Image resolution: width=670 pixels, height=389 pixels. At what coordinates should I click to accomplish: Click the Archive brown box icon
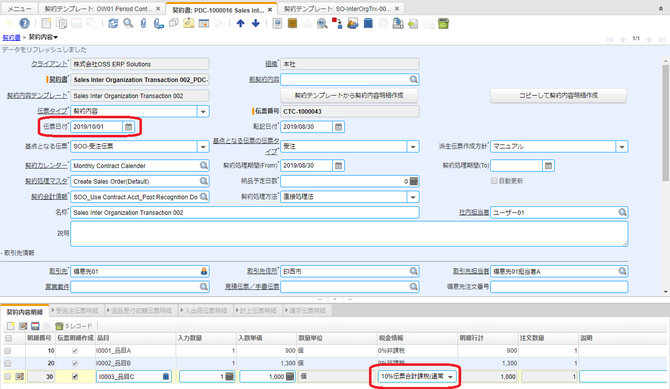point(292,24)
